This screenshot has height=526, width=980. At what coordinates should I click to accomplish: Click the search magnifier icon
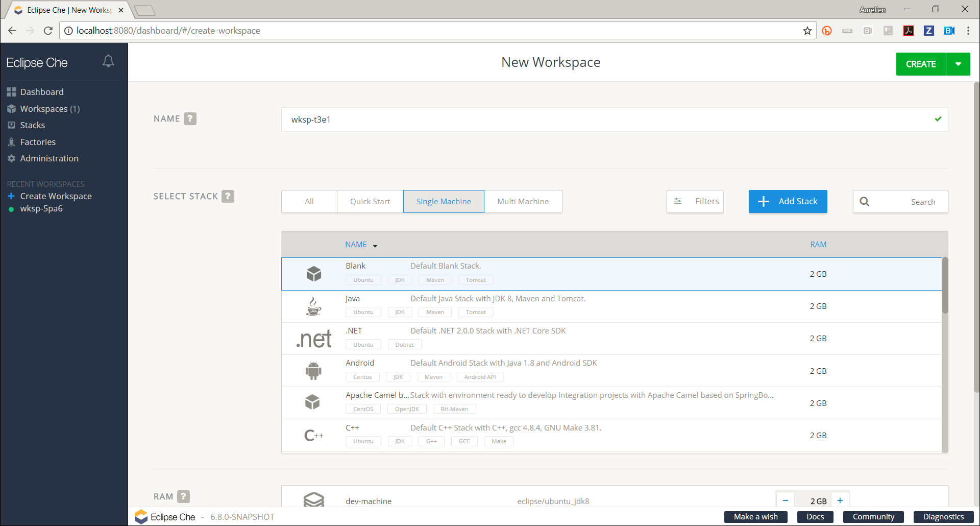864,202
